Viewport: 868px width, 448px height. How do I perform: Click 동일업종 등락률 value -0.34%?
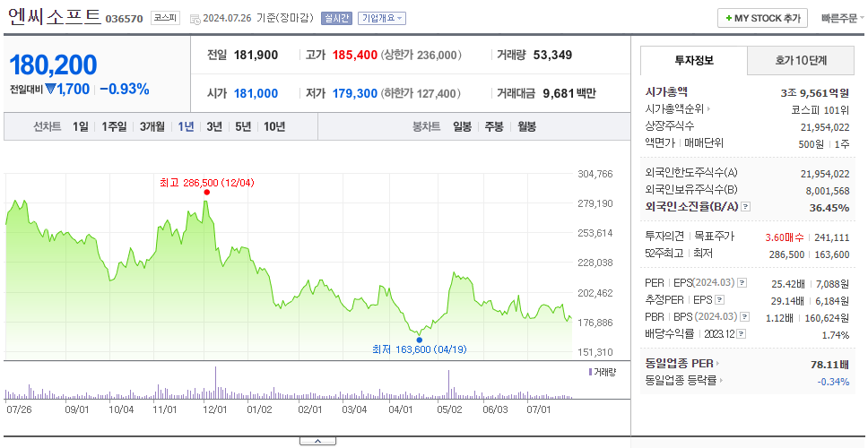coord(833,381)
